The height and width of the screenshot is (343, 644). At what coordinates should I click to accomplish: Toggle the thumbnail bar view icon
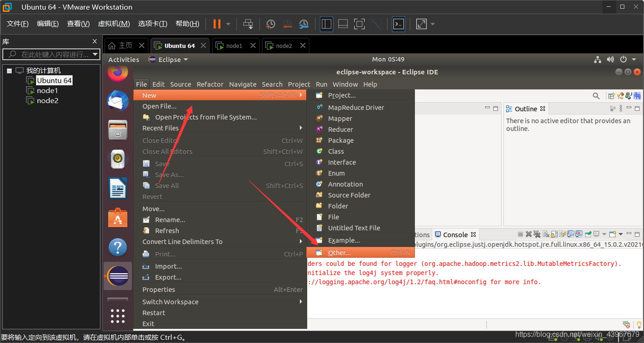click(343, 24)
